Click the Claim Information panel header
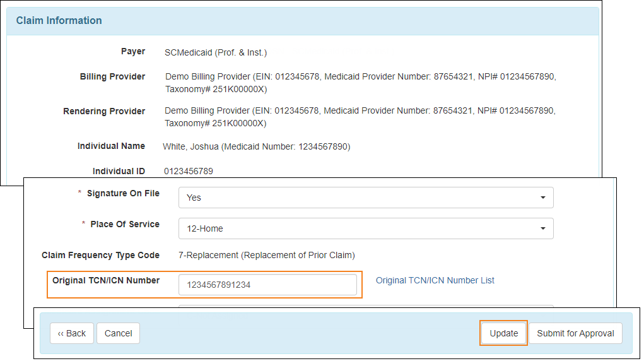644x361 pixels. coord(59,21)
